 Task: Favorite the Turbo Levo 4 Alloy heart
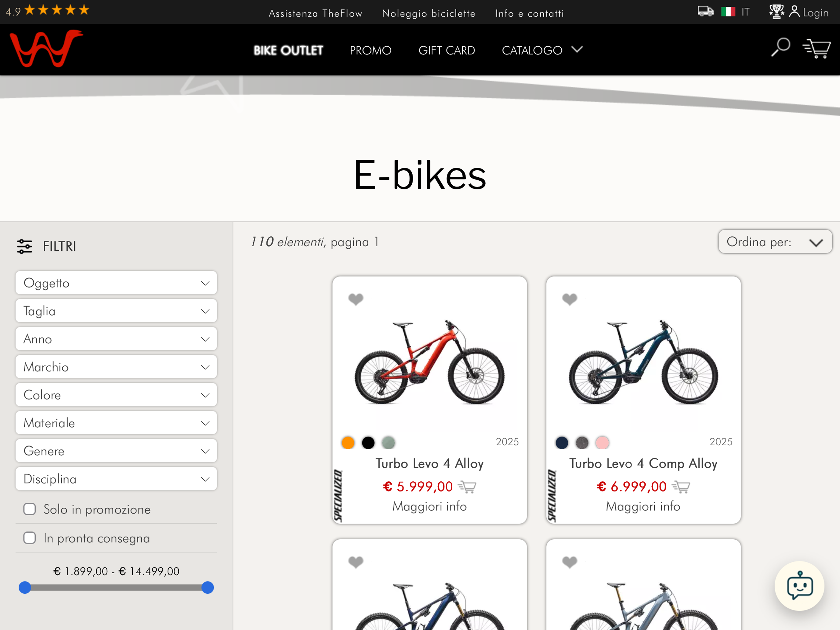coord(356,299)
